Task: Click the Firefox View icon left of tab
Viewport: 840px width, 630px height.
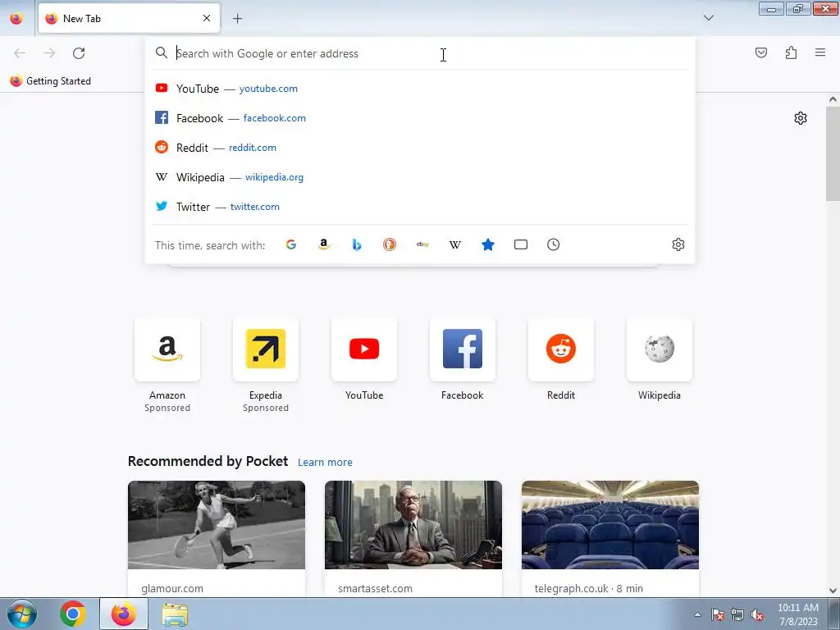Action: tap(16, 18)
